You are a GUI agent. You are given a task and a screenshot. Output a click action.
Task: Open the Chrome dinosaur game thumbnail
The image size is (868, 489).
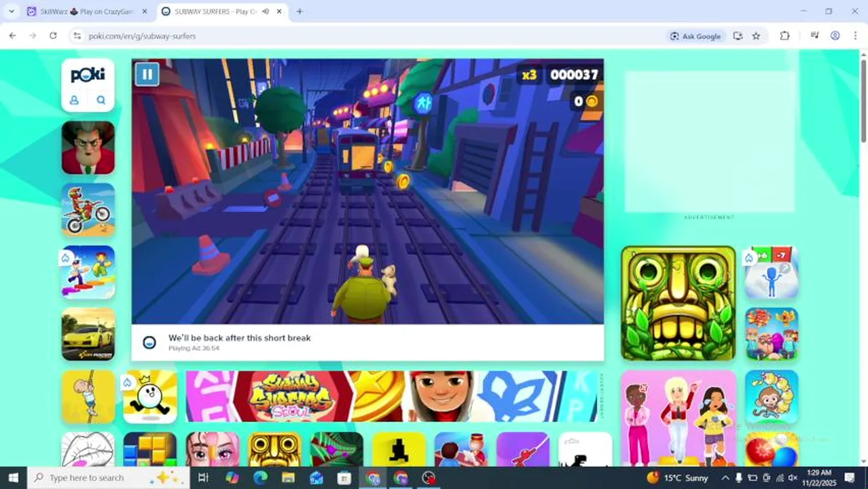tap(585, 450)
